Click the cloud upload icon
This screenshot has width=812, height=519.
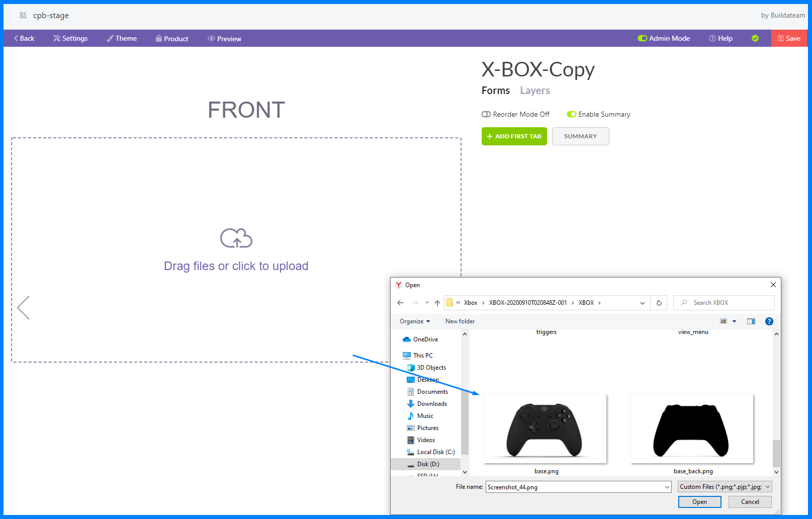(236, 238)
